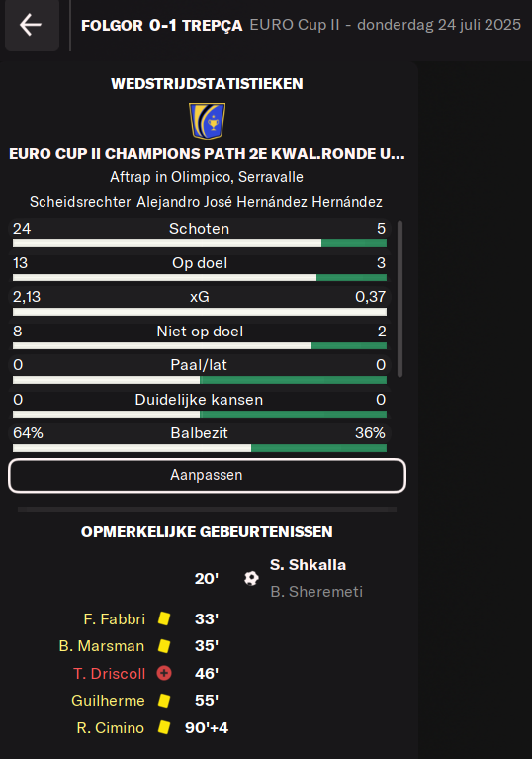Image resolution: width=532 pixels, height=759 pixels.
Task: Select F. Fabbri's yellow card icon
Action: pyautogui.click(x=164, y=618)
